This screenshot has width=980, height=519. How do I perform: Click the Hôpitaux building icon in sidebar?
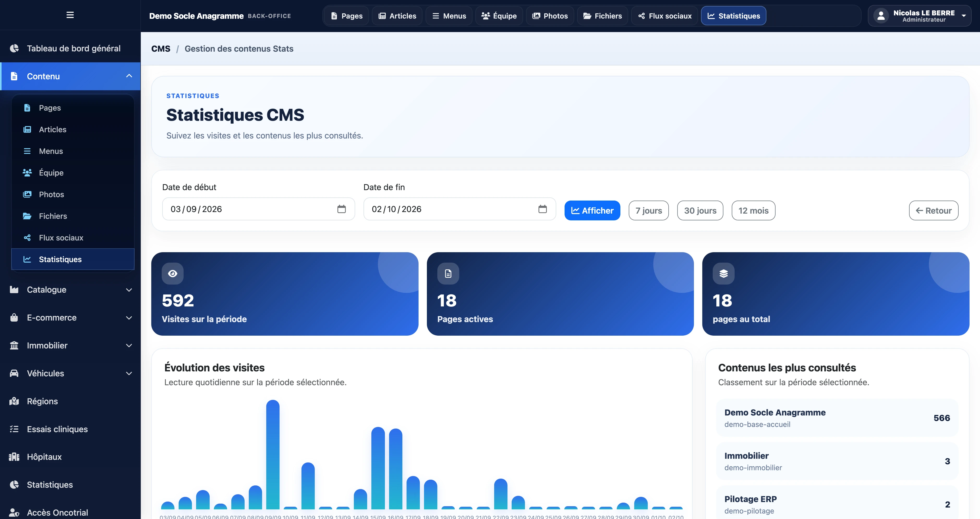14,457
